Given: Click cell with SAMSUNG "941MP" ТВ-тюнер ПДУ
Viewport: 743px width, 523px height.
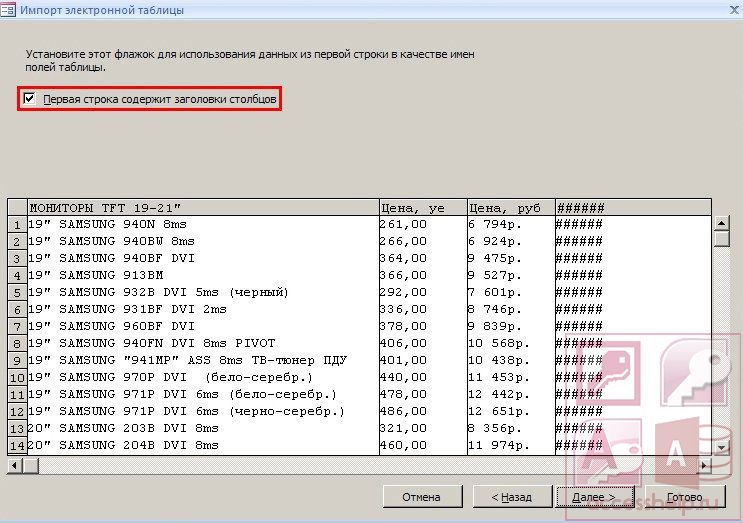Looking at the screenshot, I should pos(203,361).
